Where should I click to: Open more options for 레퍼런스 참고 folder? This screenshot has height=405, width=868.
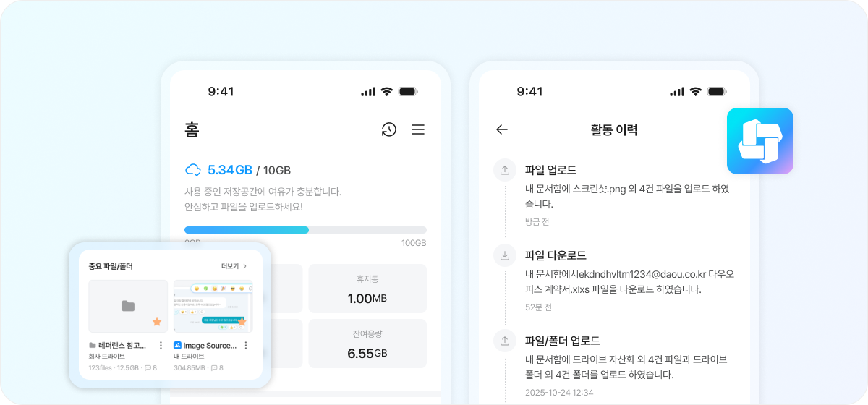coord(161,345)
